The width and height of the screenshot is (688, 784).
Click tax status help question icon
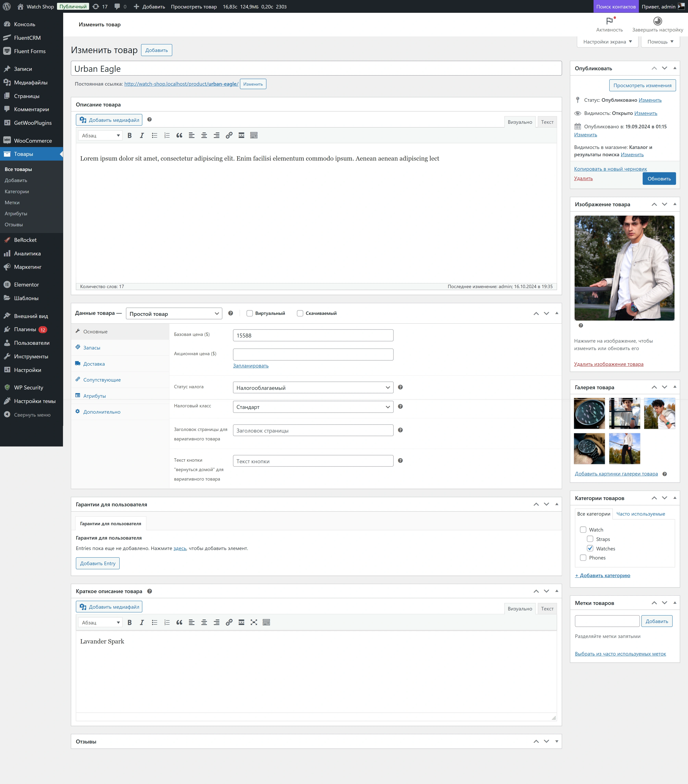400,387
